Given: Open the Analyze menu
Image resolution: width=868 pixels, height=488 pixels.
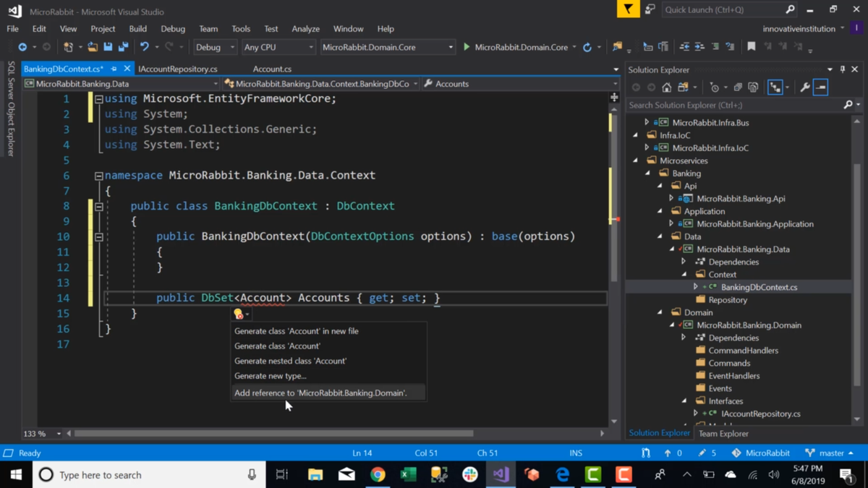Looking at the screenshot, I should pyautogui.click(x=305, y=29).
